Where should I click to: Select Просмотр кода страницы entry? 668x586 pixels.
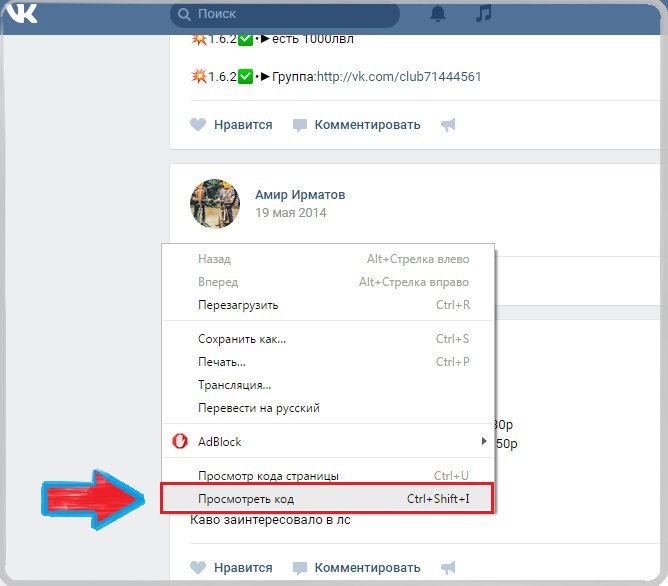[x=328, y=475]
